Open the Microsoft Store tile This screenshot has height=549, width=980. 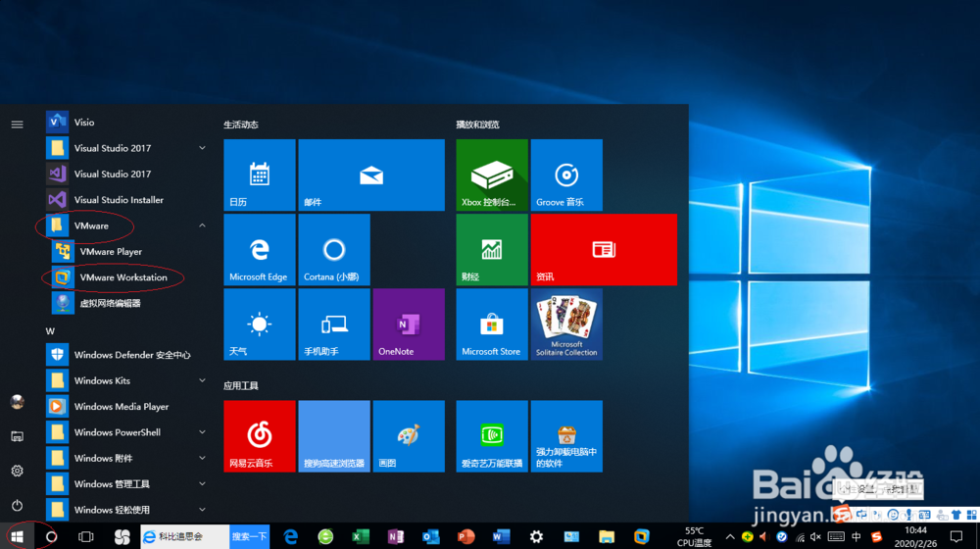[492, 324]
